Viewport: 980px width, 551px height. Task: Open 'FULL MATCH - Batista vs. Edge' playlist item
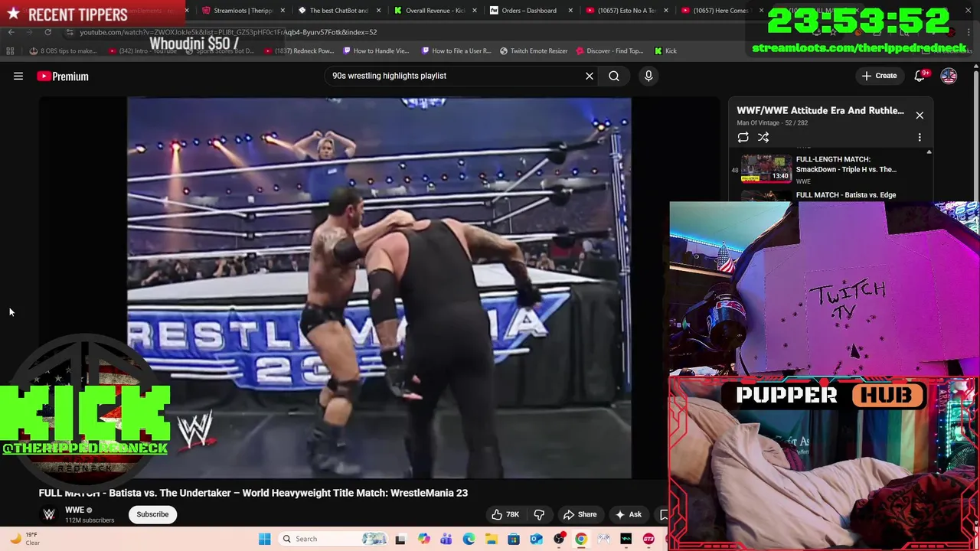tap(846, 195)
